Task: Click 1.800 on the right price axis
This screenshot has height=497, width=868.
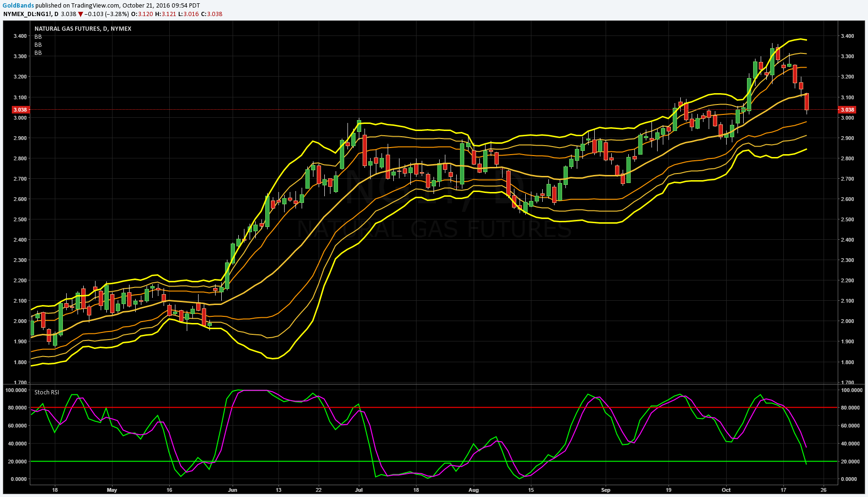Action: (x=847, y=362)
